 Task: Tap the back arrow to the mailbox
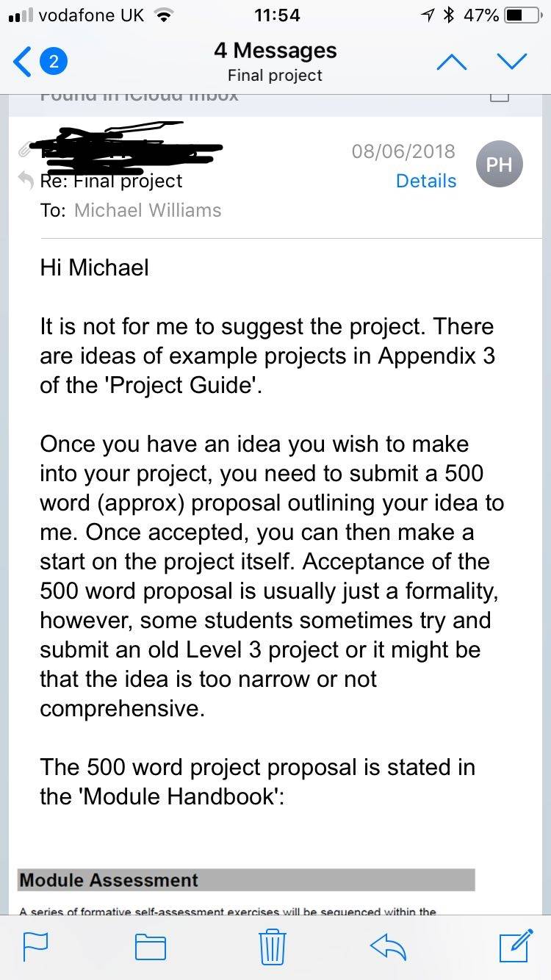coord(22,62)
